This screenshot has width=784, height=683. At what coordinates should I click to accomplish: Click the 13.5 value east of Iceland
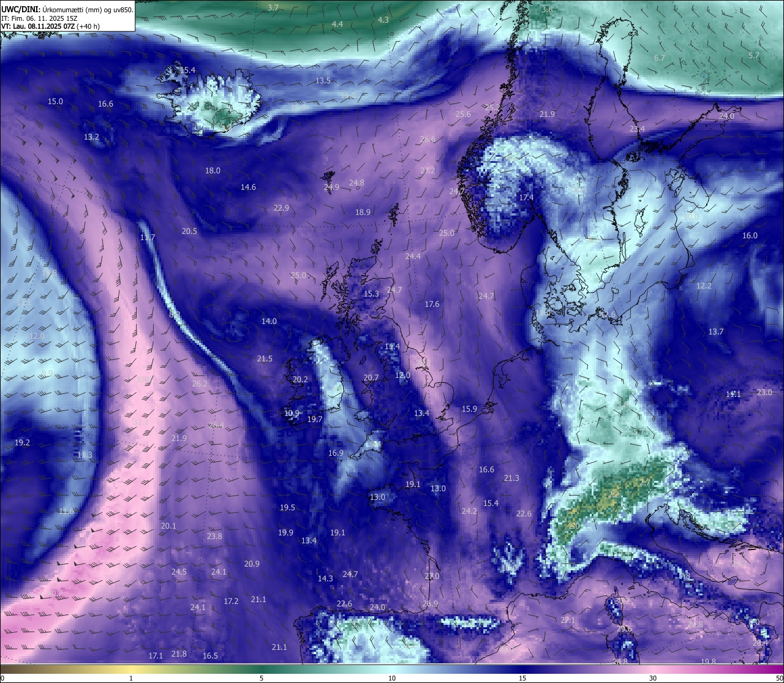click(x=323, y=81)
